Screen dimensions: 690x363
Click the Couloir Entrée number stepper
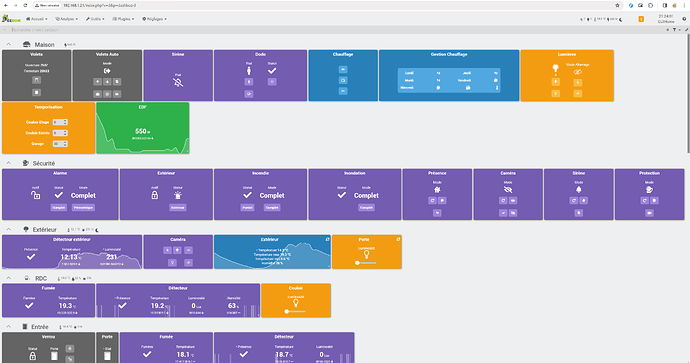[x=60, y=133]
